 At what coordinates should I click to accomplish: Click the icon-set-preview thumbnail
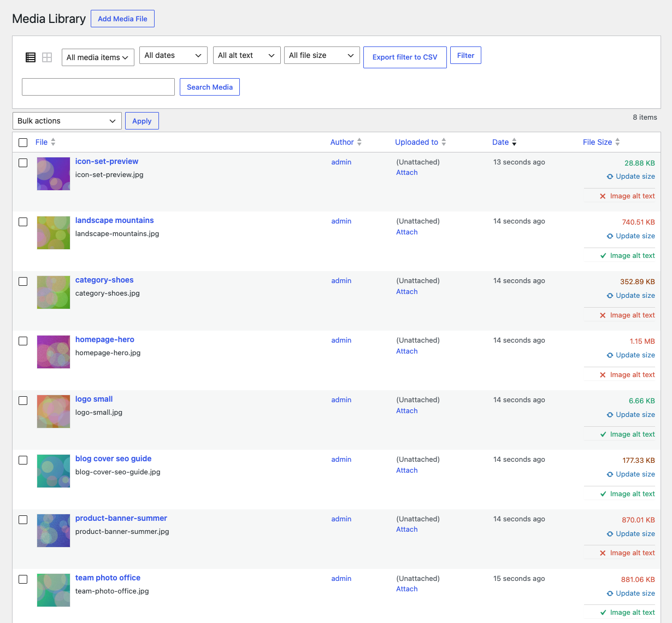[x=54, y=174]
